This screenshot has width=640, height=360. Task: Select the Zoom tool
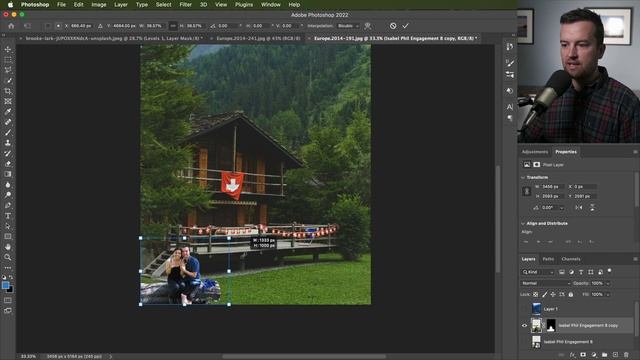click(x=8, y=258)
